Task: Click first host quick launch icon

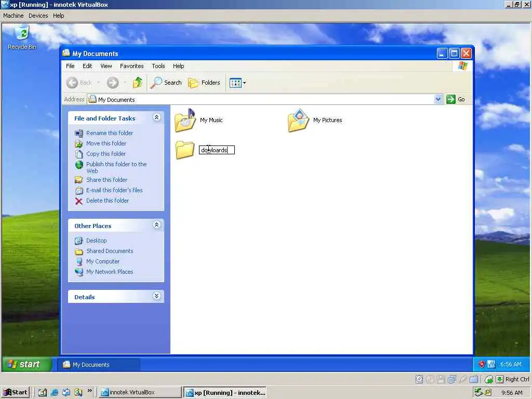Action: (x=43, y=393)
